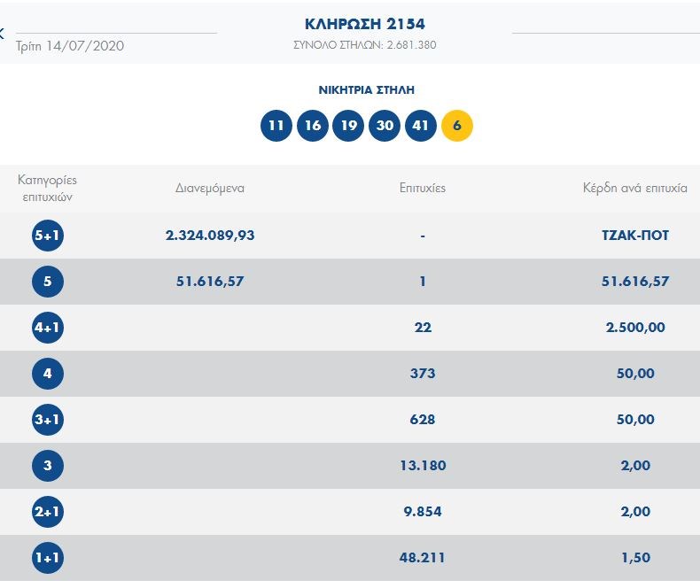Click the Επιτυχίες column header
The image size is (700, 588).
(423, 188)
